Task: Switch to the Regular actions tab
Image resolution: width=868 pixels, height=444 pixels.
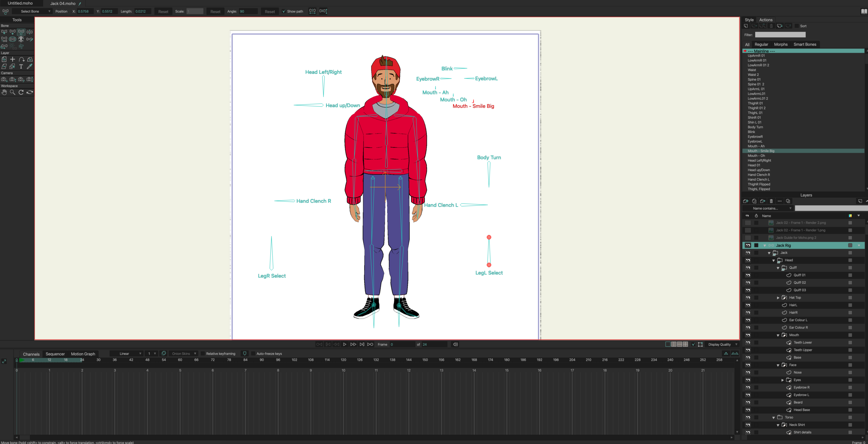Action: 761,44
